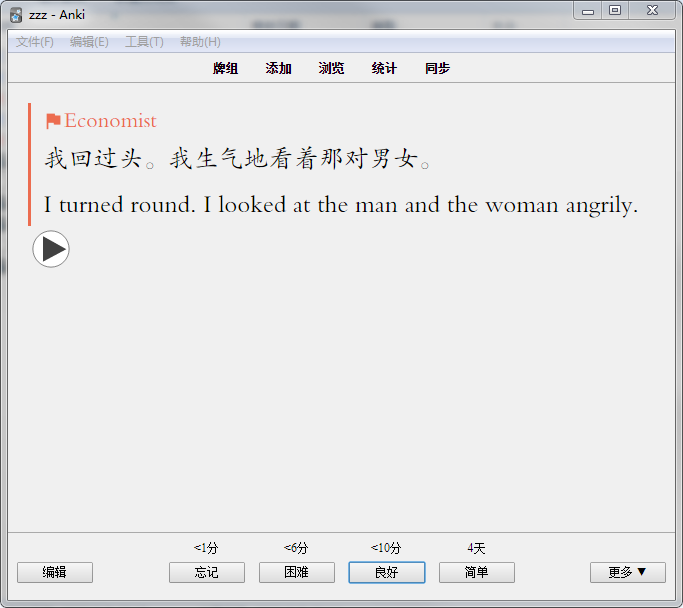Click the 4天 interval label

[476, 548]
